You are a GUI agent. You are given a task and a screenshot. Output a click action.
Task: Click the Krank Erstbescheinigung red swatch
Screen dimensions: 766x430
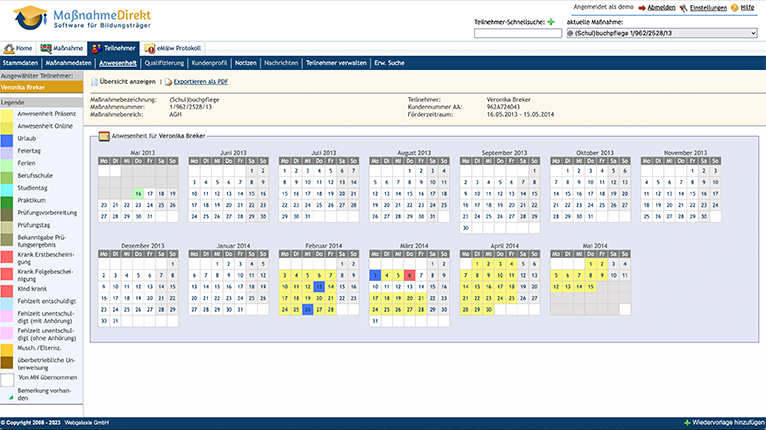[7, 257]
